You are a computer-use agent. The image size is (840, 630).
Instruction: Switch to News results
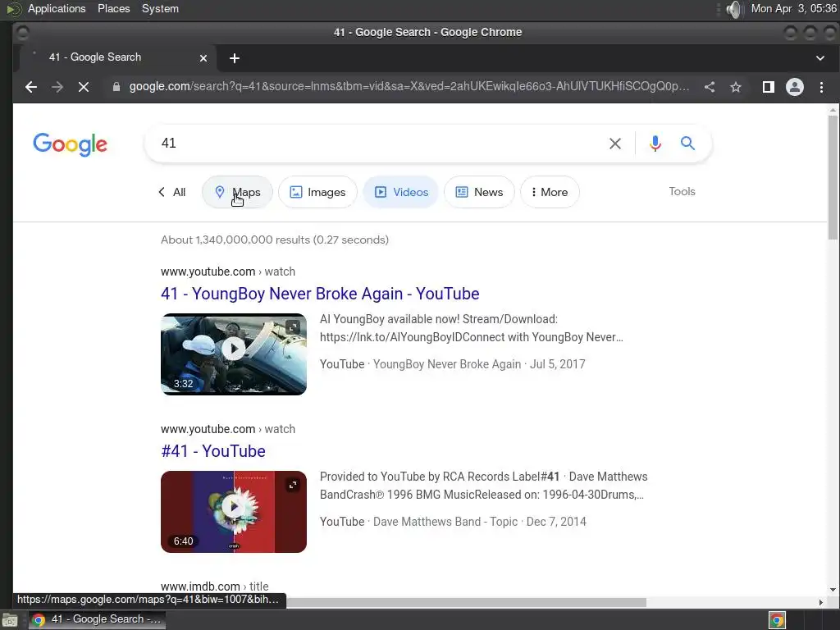479,192
